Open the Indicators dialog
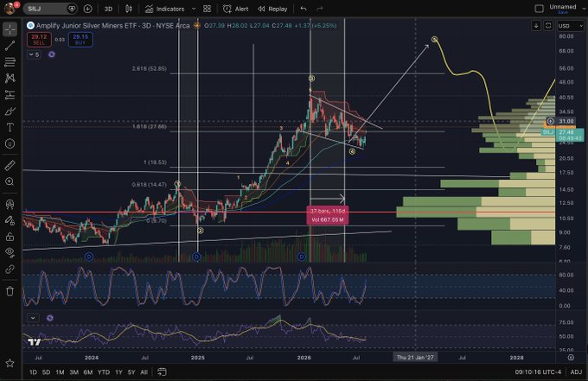The height and width of the screenshot is (381, 588). (x=165, y=9)
